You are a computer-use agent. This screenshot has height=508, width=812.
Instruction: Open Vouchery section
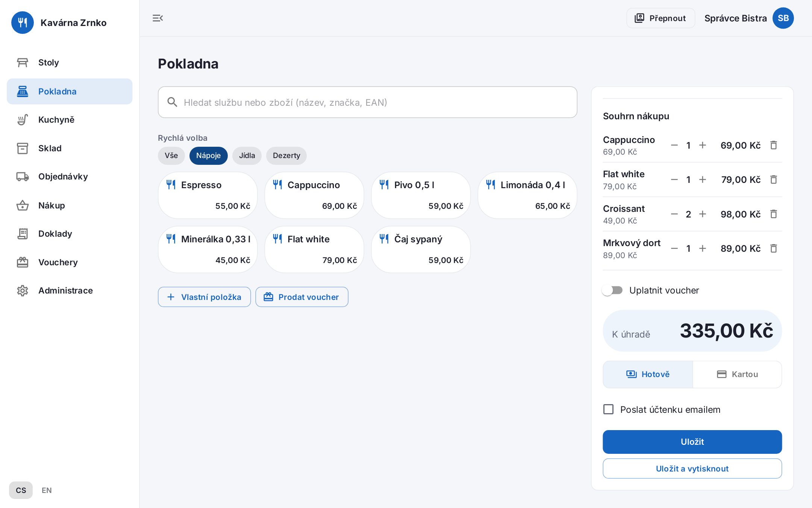pyautogui.click(x=70, y=262)
